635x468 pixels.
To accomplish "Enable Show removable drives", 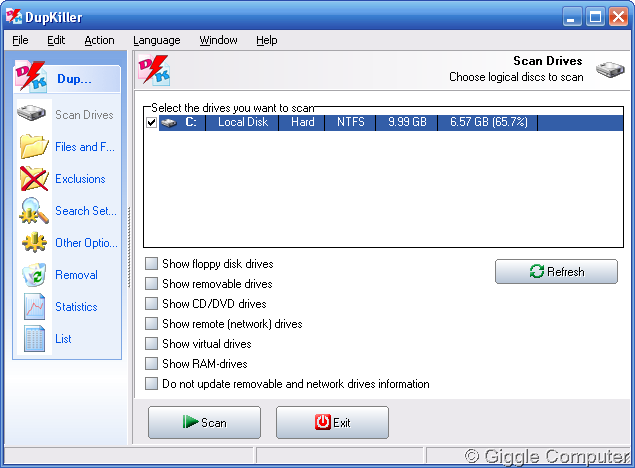I will pyautogui.click(x=151, y=283).
